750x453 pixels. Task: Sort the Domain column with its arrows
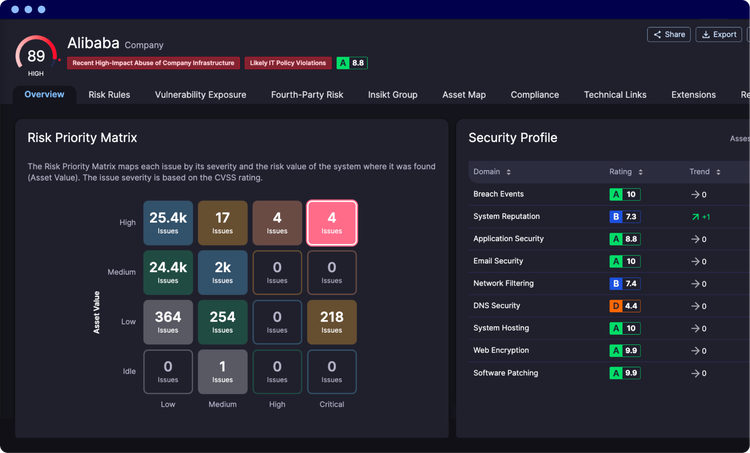(x=508, y=172)
